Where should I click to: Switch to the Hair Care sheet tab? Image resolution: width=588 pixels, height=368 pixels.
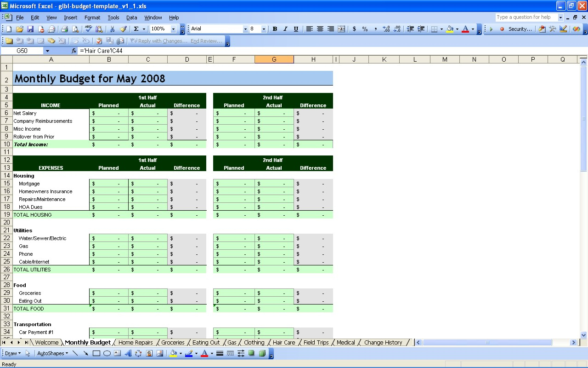[x=283, y=342]
